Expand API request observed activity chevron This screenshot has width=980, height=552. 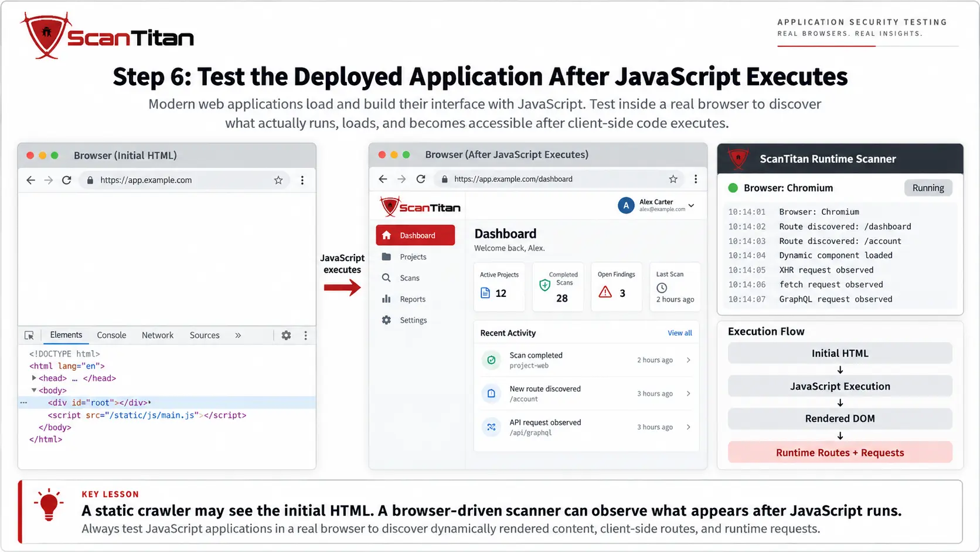(x=689, y=427)
